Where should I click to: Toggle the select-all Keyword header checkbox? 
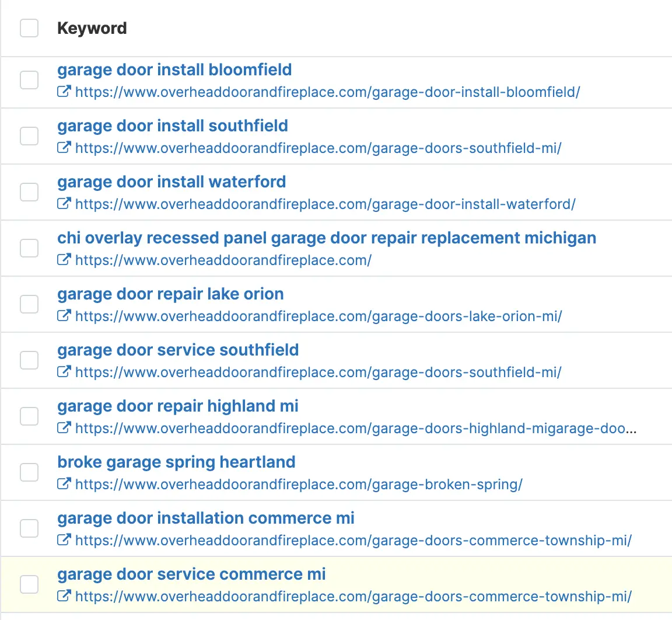(x=29, y=28)
